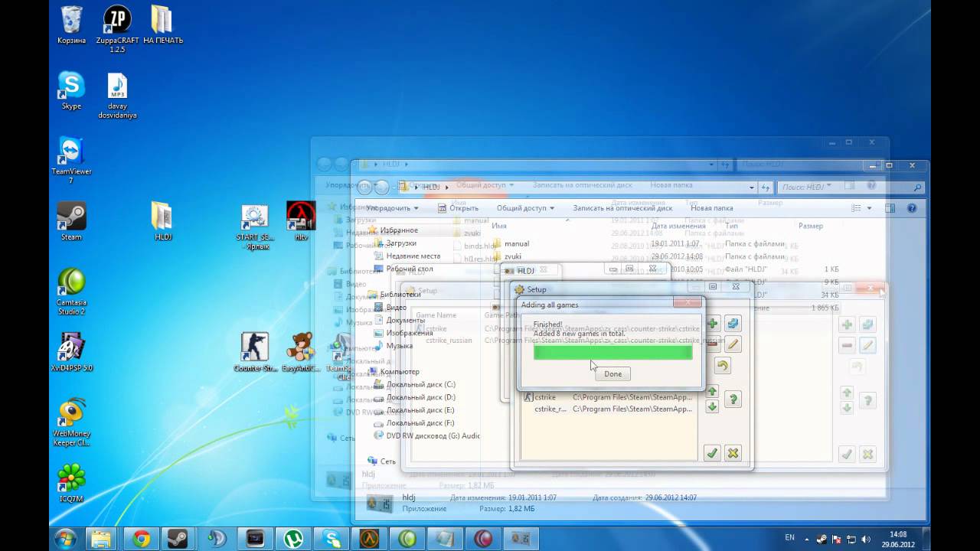Confirm Setup with the green checkmark
This screenshot has width=980, height=551.
pos(712,453)
